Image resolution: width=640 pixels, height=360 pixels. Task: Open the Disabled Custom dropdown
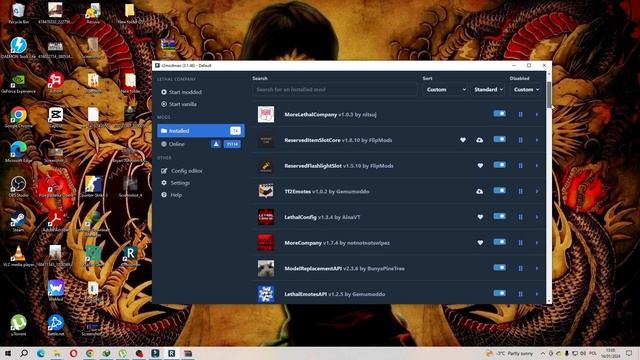click(526, 89)
